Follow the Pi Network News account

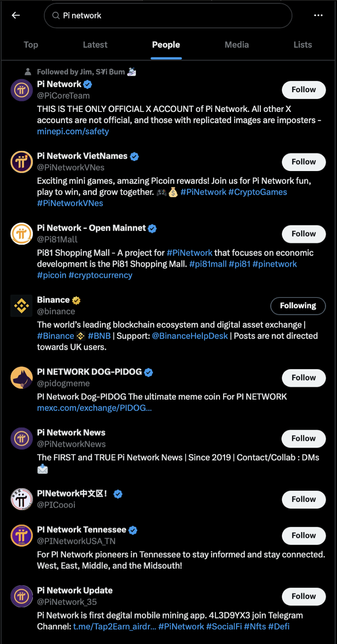click(304, 439)
